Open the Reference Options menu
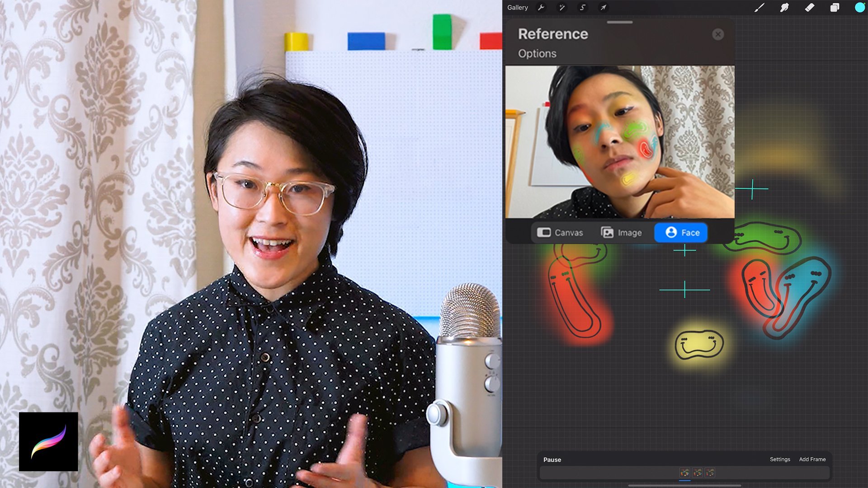868x488 pixels. pos(537,53)
